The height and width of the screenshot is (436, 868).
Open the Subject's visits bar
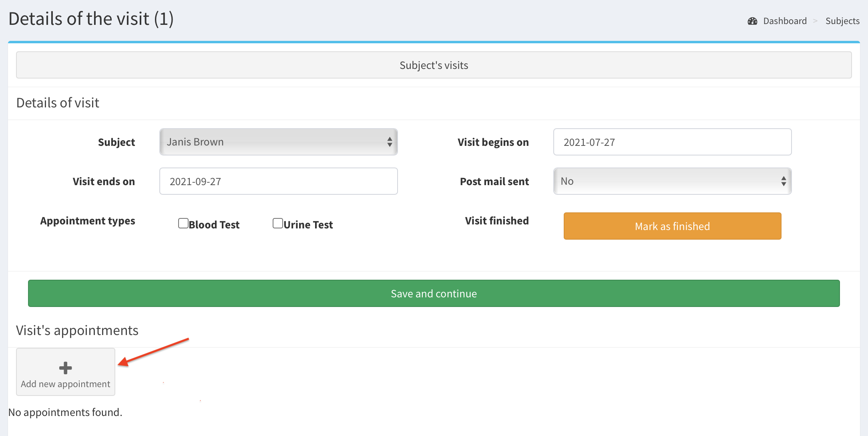tap(434, 65)
